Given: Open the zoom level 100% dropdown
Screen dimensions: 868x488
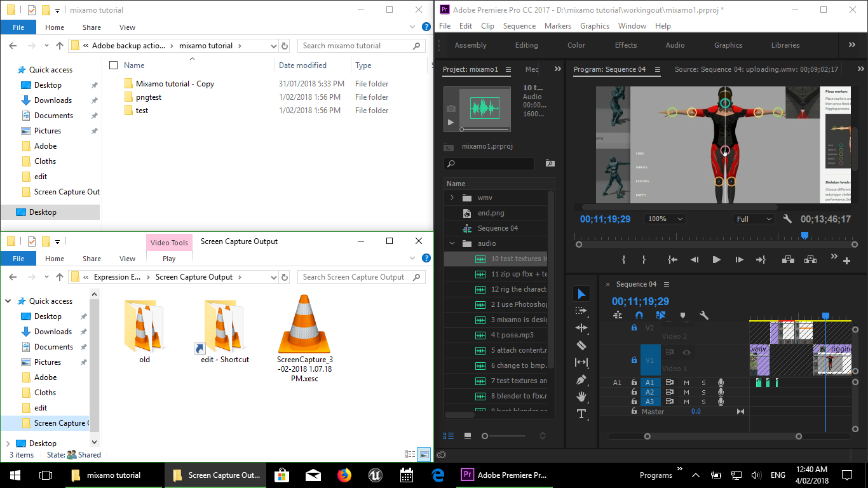Looking at the screenshot, I should point(665,219).
